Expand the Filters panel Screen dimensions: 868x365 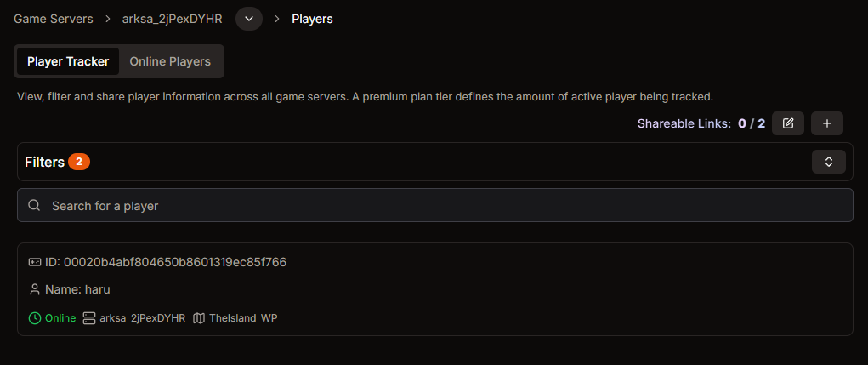click(x=829, y=162)
